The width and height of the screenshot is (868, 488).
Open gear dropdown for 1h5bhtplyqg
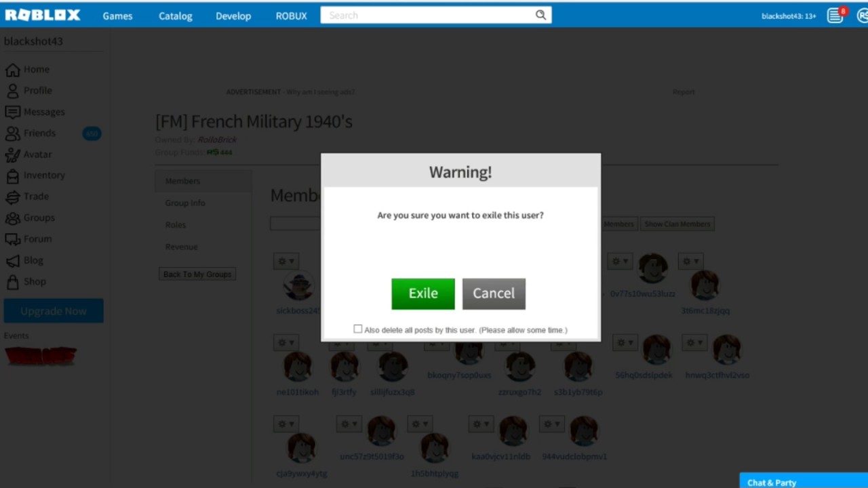tap(420, 424)
